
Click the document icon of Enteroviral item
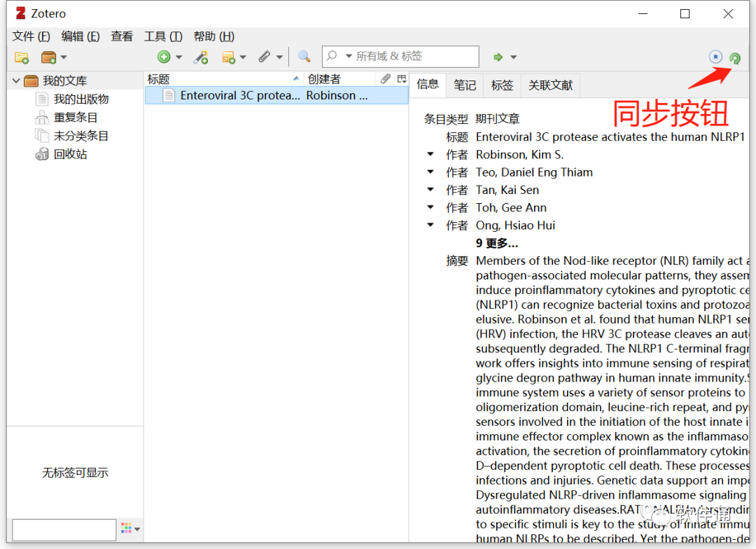tap(169, 95)
